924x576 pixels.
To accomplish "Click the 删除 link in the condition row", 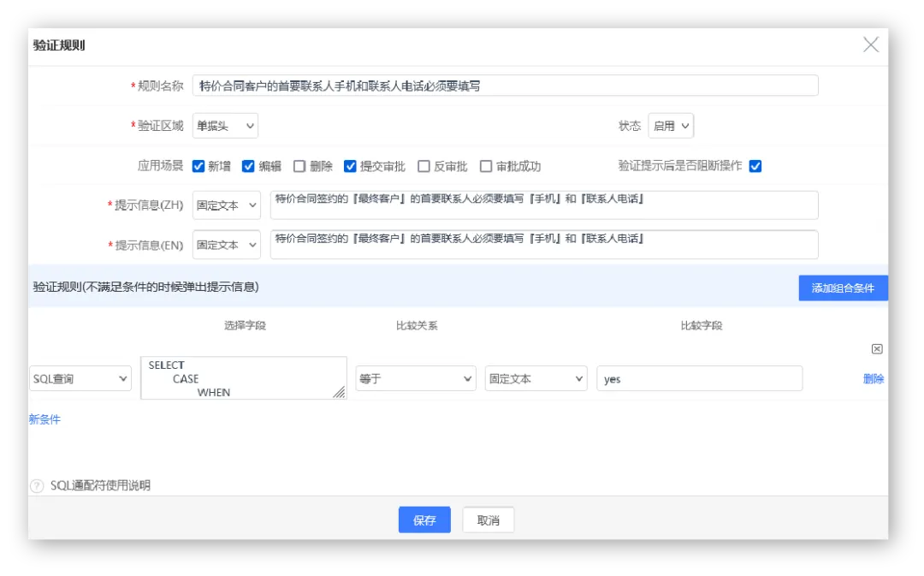I will (874, 378).
